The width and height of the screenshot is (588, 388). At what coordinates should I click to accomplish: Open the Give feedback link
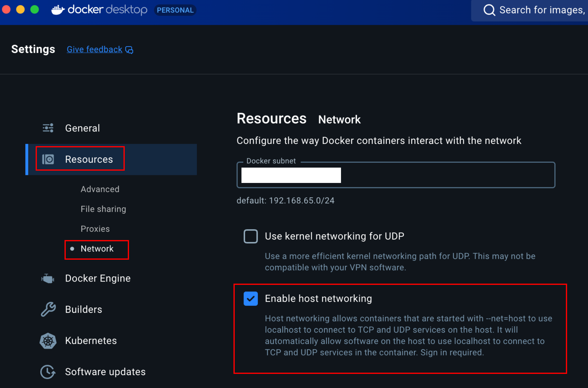click(94, 49)
